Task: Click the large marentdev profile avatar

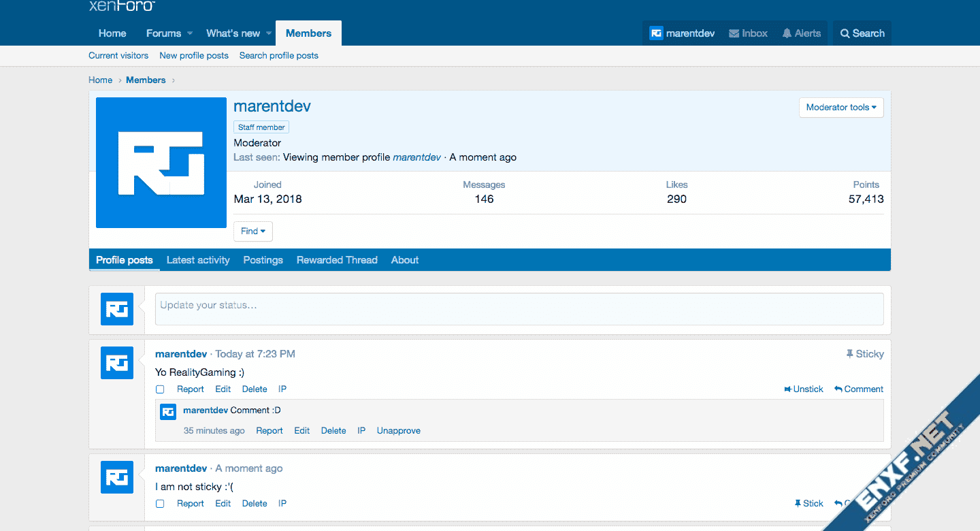Action: [161, 163]
